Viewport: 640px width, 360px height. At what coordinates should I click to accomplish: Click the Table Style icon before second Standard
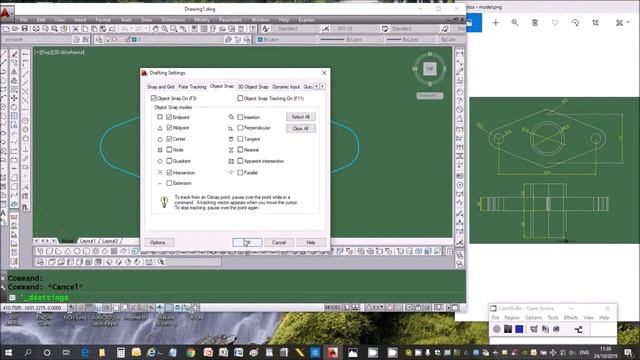[x=385, y=29]
